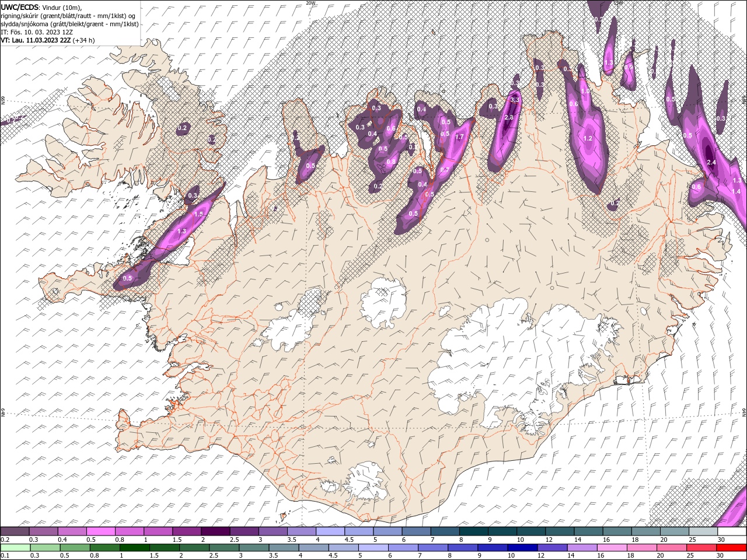Pick the darkest purple 2 swatch in upper scale
Image resolution: width=747 pixels, height=560 pixels.
(215, 531)
